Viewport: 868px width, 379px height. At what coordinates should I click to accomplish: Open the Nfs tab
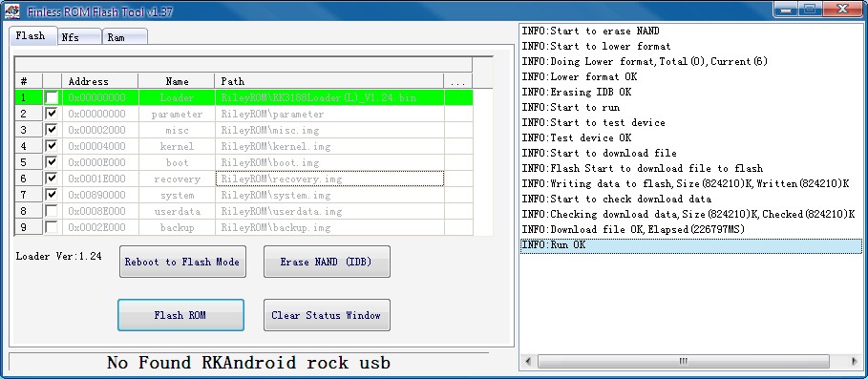[x=79, y=37]
